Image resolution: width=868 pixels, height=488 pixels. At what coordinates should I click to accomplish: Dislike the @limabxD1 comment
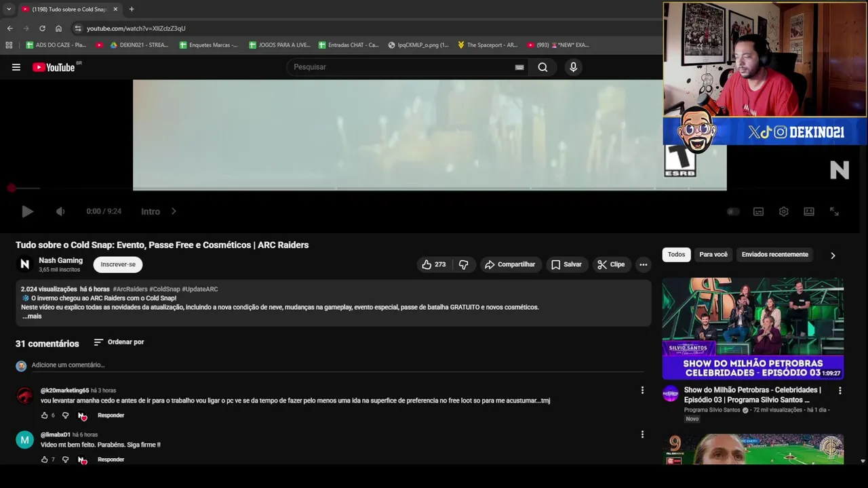[65, 460]
